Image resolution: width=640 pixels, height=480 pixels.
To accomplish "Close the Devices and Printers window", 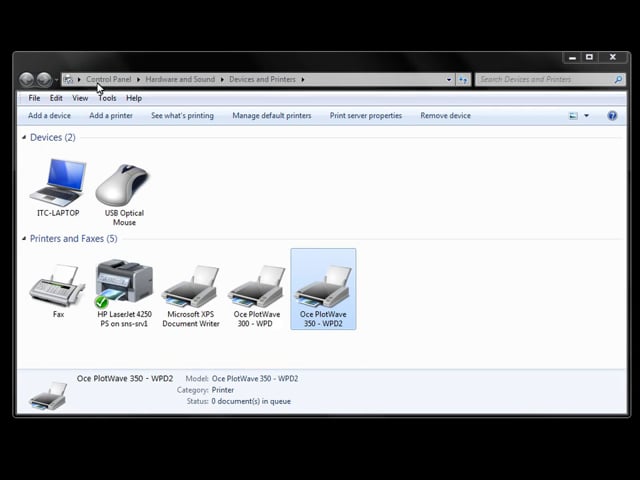I will [x=613, y=58].
